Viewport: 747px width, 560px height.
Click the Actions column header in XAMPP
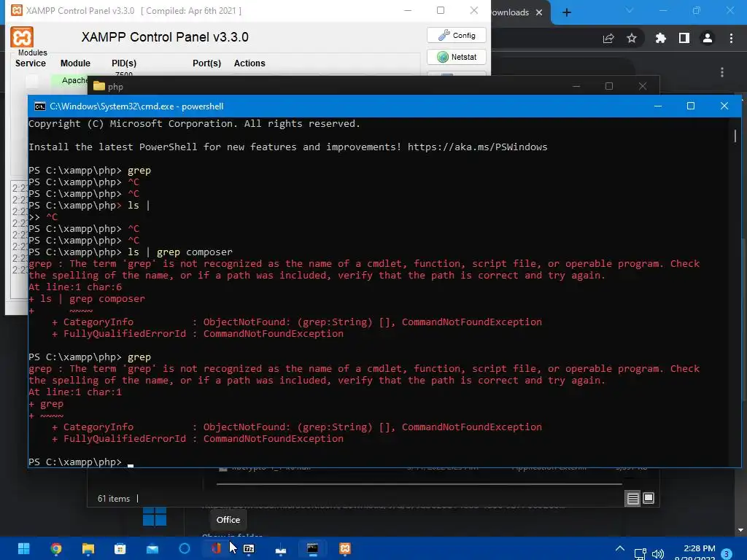coord(249,63)
